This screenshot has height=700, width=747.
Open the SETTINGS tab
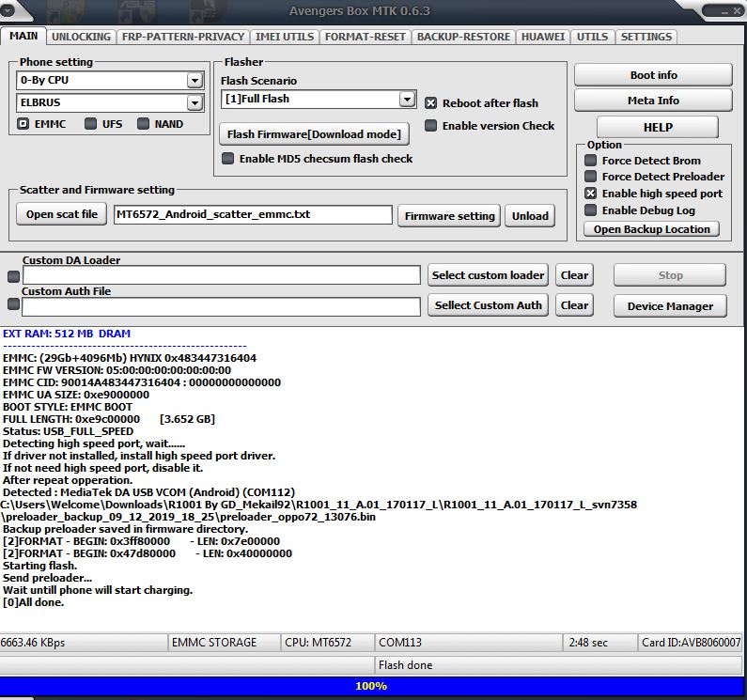(x=646, y=37)
